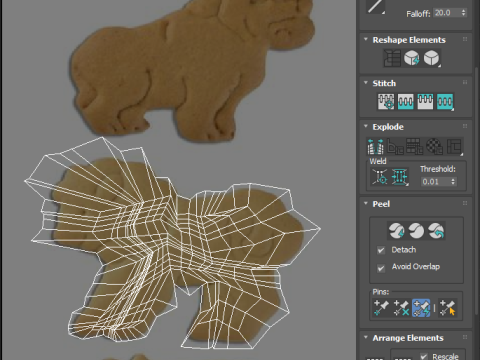Collapse the Peel rollout
This screenshot has height=360, width=480.
click(x=366, y=203)
